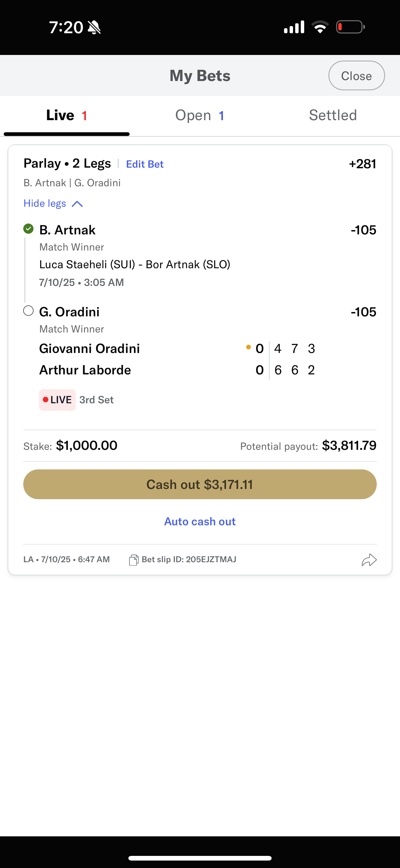Screen dimensions: 400x868
Task: Click the Hide legs link
Action: tap(45, 204)
